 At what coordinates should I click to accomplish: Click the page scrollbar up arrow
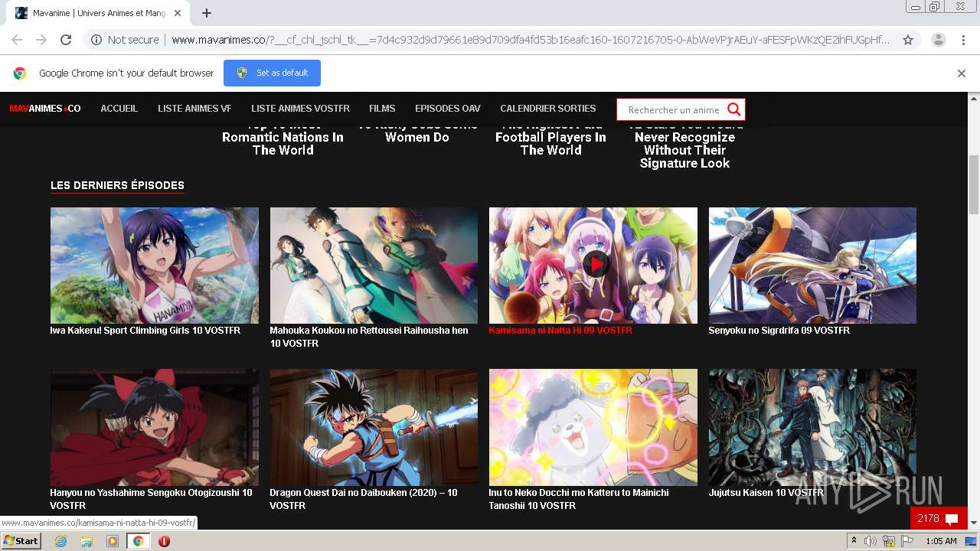tap(974, 98)
